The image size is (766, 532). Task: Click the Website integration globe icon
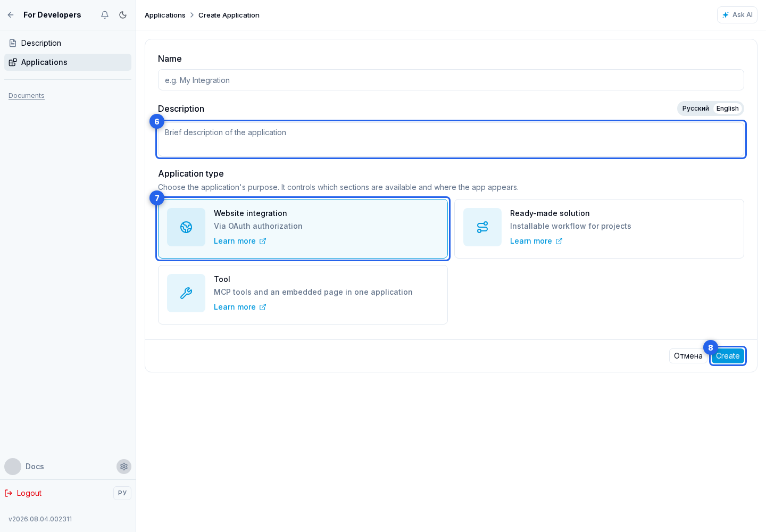tap(186, 227)
